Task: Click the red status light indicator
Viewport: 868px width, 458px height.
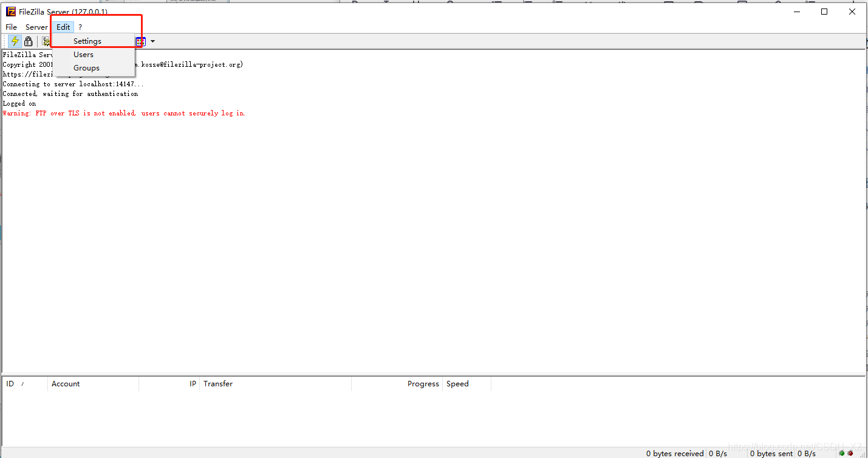Action: (850, 453)
